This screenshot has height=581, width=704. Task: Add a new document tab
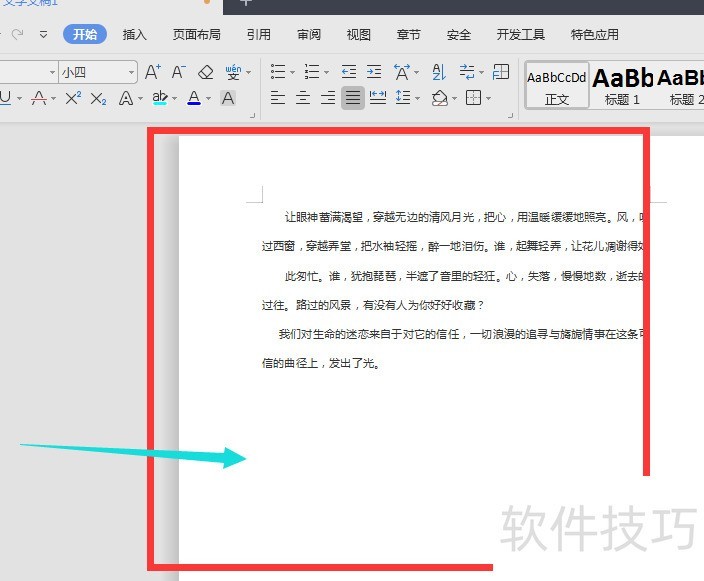pos(246,3)
